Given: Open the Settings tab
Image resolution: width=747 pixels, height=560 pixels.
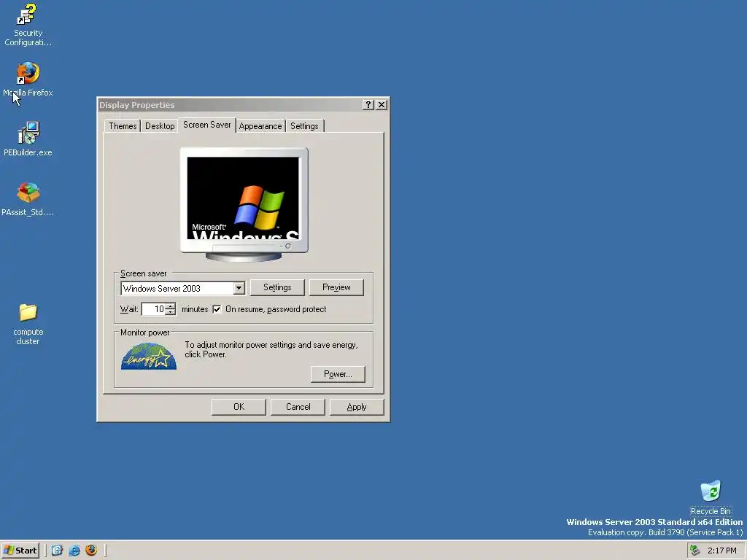Looking at the screenshot, I should (x=304, y=126).
